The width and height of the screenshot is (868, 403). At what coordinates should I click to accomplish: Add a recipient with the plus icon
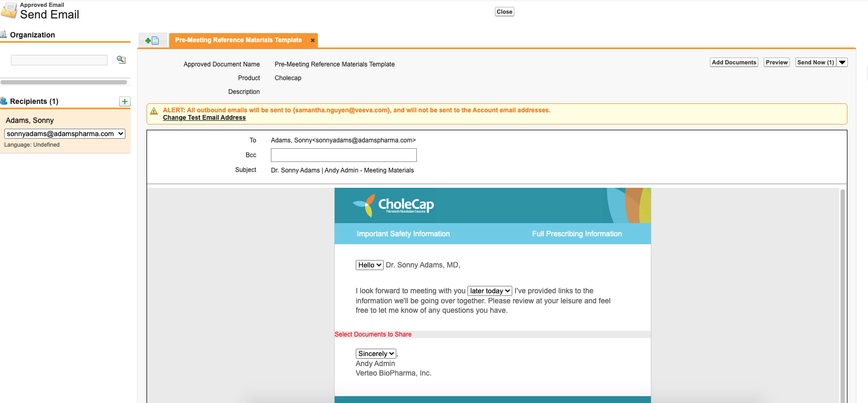tap(125, 101)
